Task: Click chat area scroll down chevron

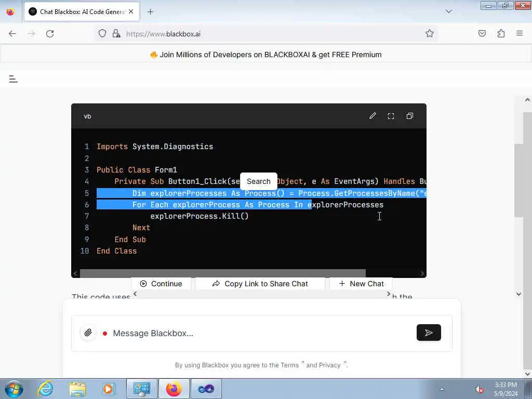Action: point(518,294)
